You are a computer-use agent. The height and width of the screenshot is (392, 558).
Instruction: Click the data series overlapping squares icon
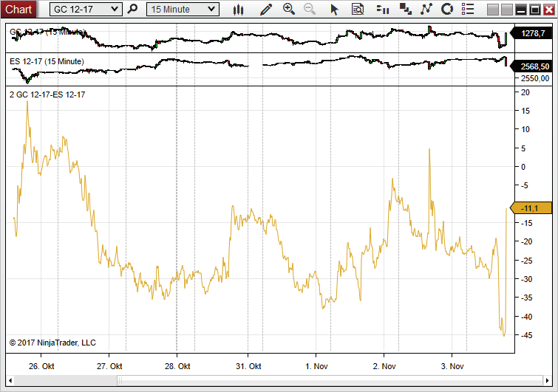(405, 10)
